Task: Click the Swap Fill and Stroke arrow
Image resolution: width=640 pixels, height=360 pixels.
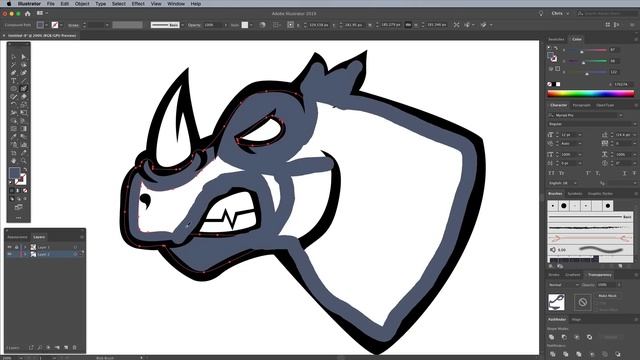Action: pyautogui.click(x=24, y=169)
